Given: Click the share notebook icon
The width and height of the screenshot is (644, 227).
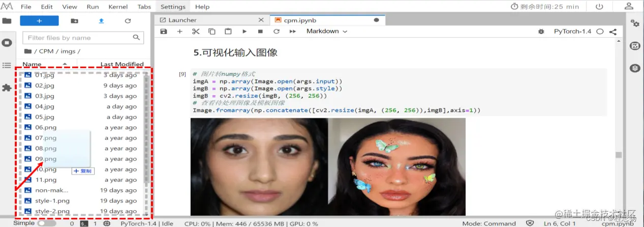Looking at the screenshot, I should [x=612, y=31].
